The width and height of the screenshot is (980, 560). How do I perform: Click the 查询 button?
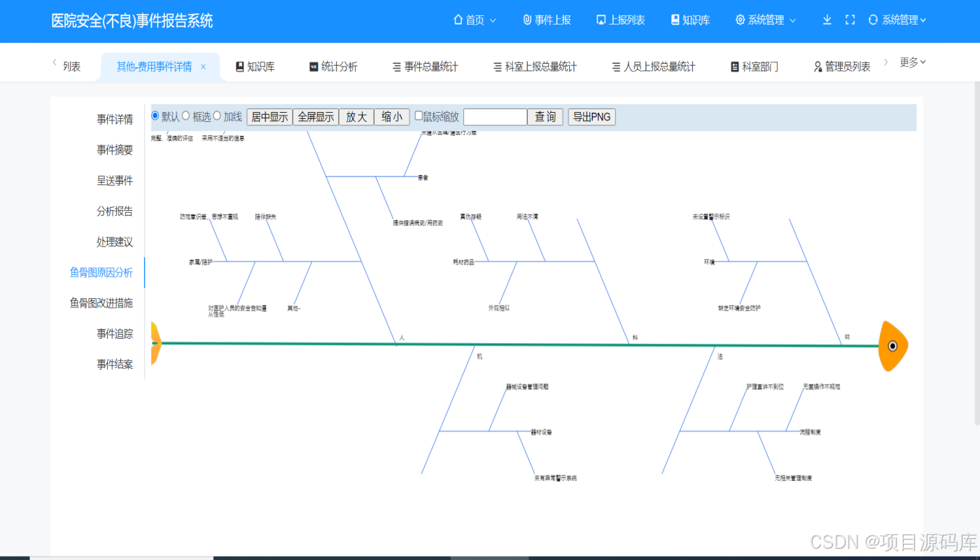[545, 117]
